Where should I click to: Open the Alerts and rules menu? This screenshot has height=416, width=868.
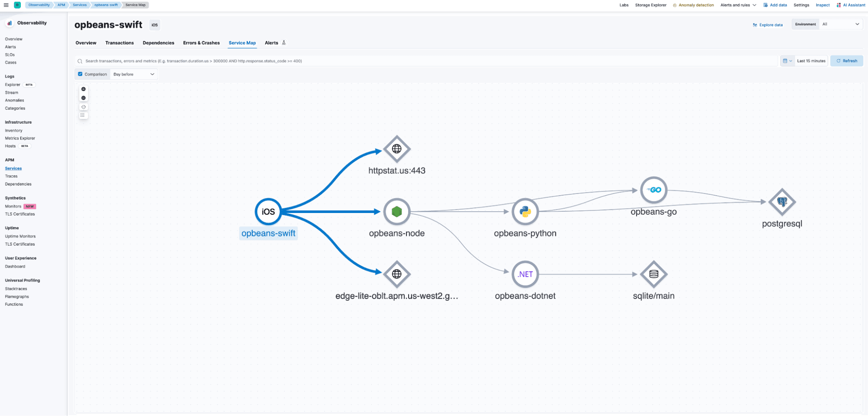(x=738, y=5)
